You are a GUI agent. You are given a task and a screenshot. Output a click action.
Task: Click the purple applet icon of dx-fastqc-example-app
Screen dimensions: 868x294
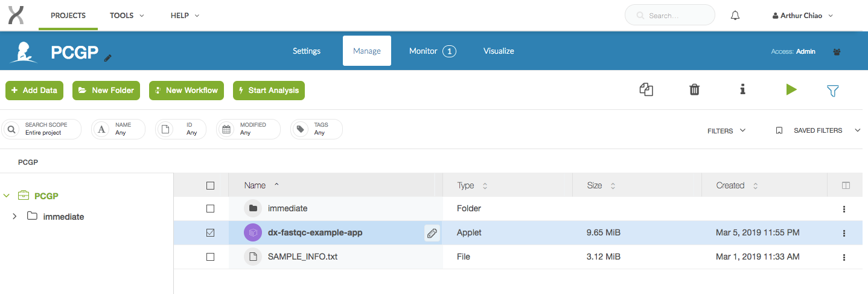coord(253,232)
